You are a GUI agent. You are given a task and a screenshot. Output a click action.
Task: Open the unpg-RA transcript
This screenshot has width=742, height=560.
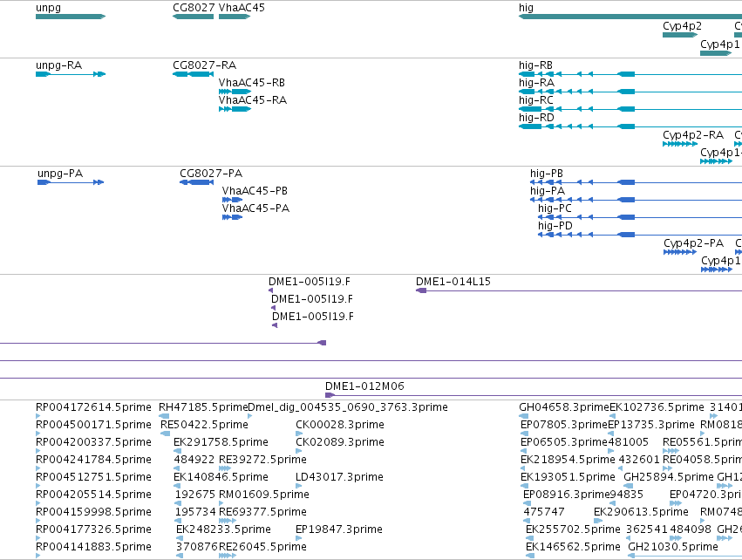click(58, 65)
